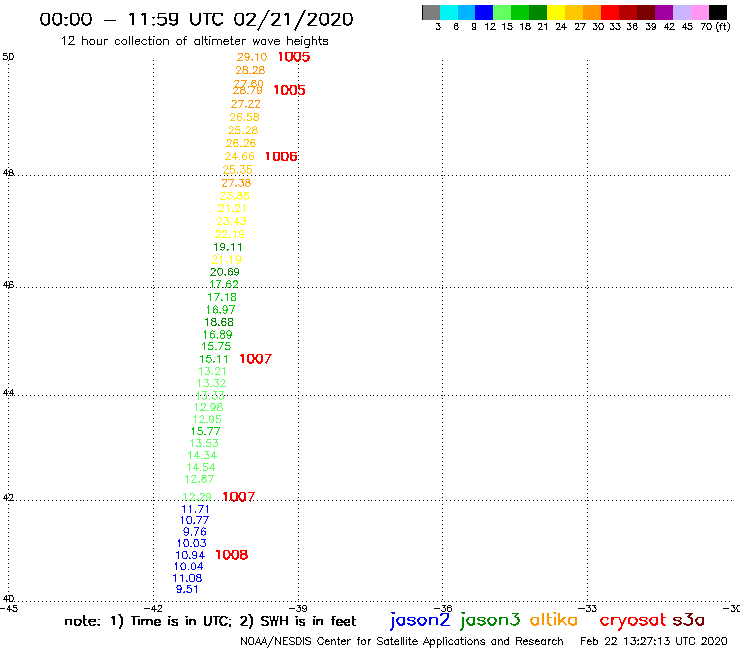
Task: Click the value 15.75
Action: [x=216, y=346]
